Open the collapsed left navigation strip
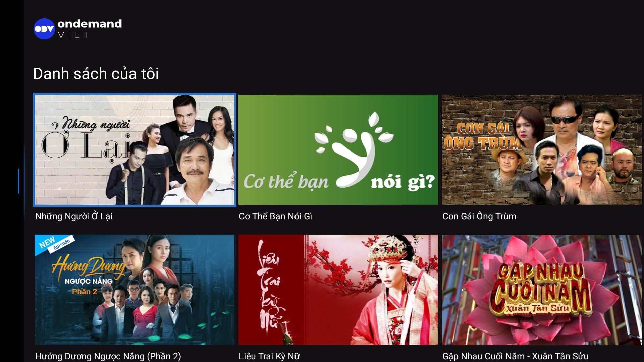 pyautogui.click(x=12, y=181)
